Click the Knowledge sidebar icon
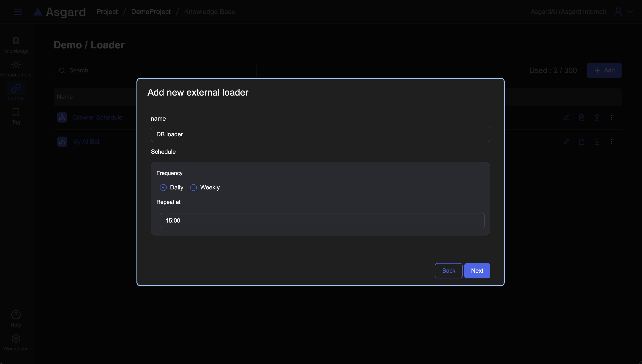Viewport: 642px width, 364px height. tap(16, 41)
